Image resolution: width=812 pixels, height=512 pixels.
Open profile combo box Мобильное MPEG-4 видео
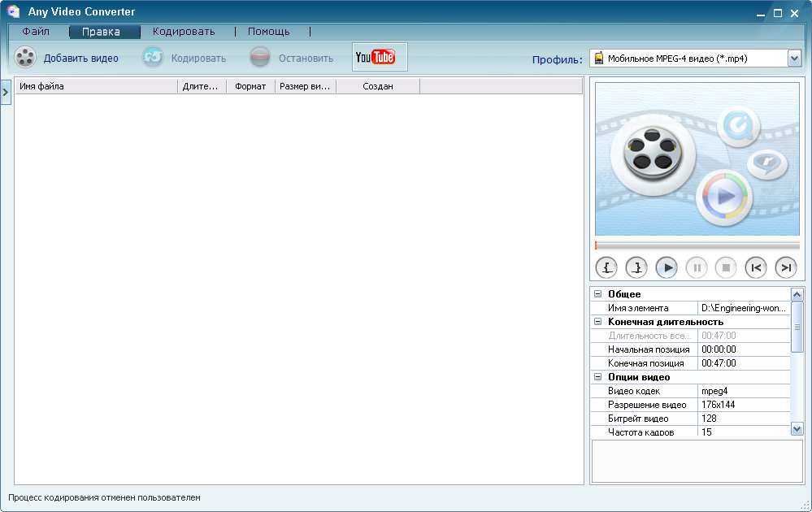[x=696, y=59]
